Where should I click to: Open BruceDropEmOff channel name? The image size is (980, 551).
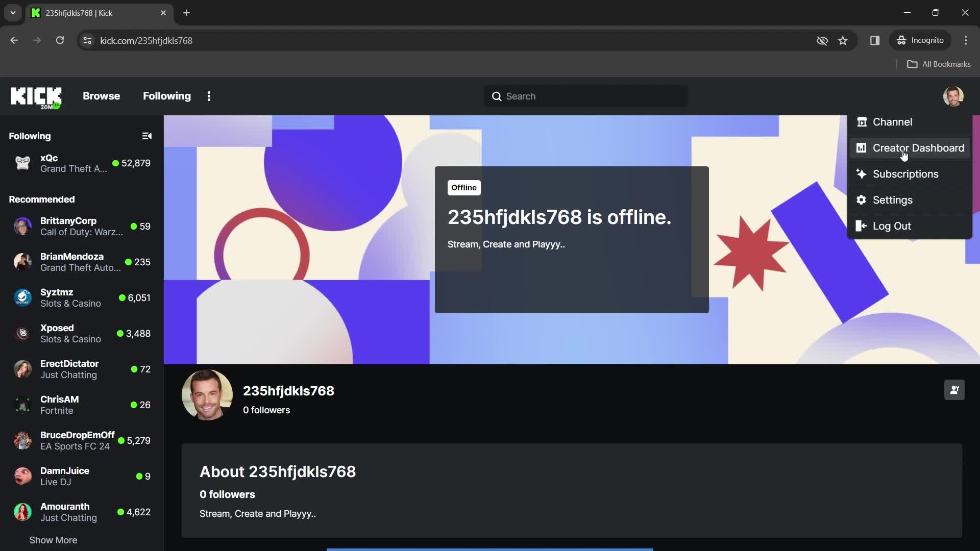(77, 435)
